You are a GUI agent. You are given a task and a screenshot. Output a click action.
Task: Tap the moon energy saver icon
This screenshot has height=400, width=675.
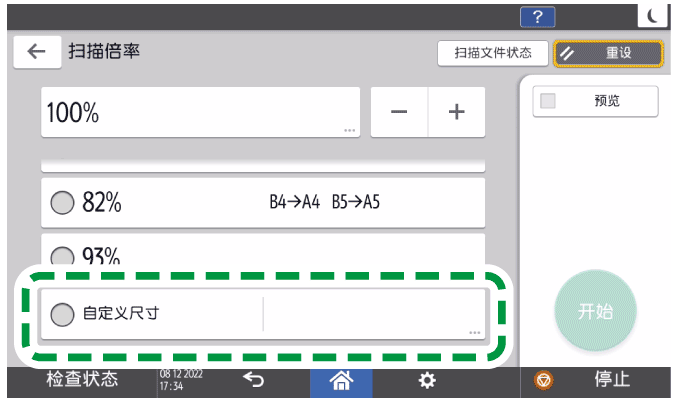651,14
